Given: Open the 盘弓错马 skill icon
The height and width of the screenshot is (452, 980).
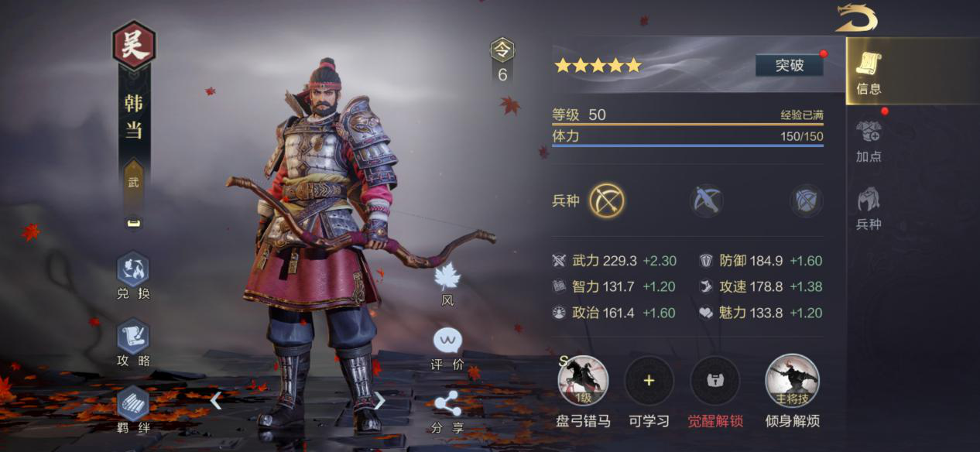Looking at the screenshot, I should pyautogui.click(x=583, y=381).
